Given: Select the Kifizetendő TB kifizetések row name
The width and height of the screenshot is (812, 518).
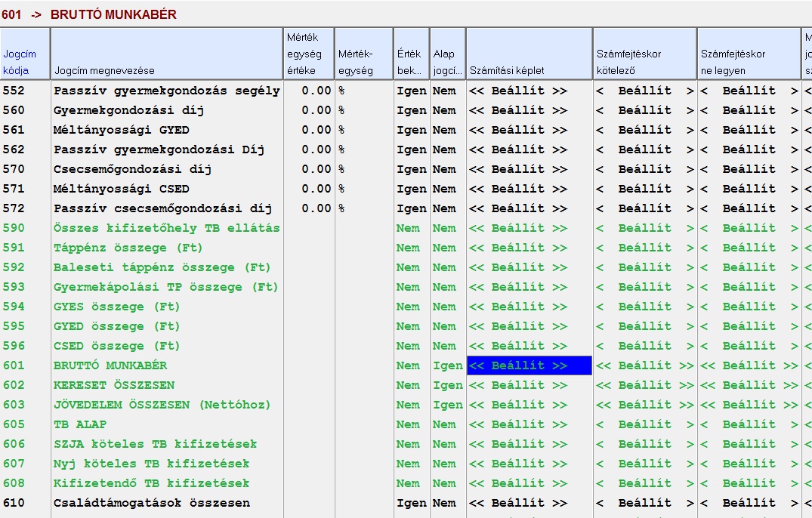Looking at the screenshot, I should (151, 483).
